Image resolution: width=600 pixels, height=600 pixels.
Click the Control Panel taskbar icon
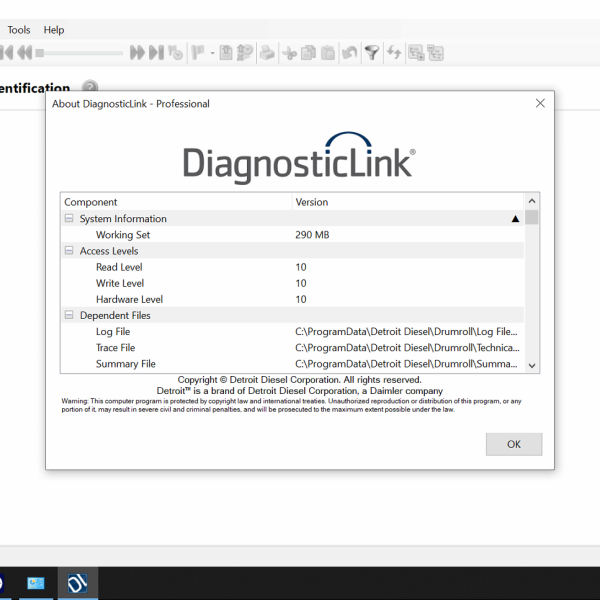[x=36, y=583]
